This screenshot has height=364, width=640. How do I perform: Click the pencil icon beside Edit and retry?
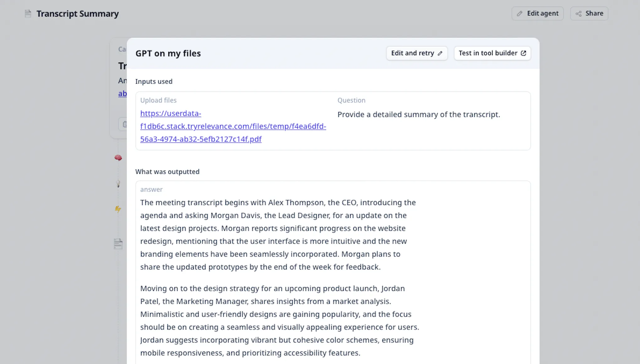coord(440,53)
